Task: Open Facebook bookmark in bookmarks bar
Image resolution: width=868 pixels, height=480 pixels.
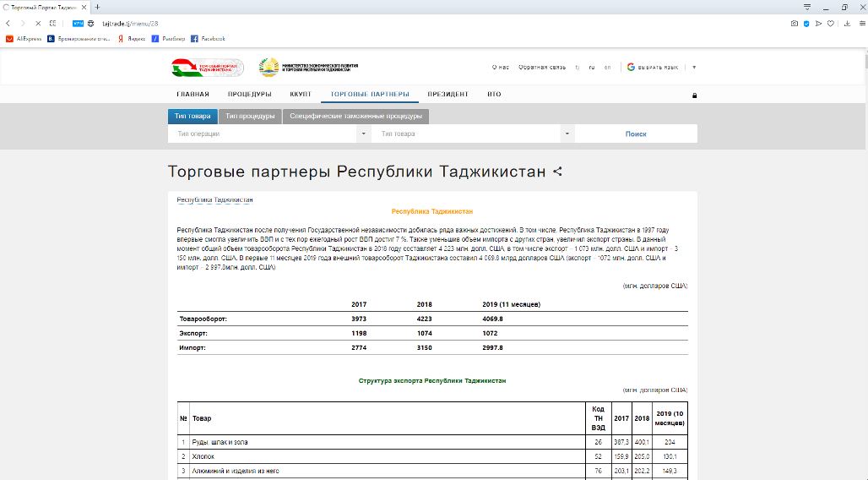Action: click(x=208, y=39)
